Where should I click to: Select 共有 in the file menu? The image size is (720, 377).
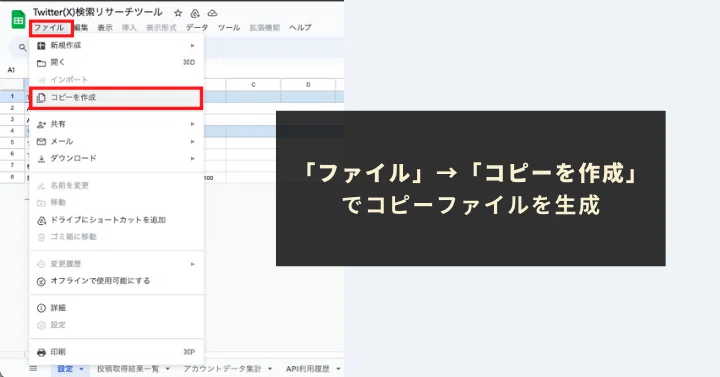[x=116, y=124]
